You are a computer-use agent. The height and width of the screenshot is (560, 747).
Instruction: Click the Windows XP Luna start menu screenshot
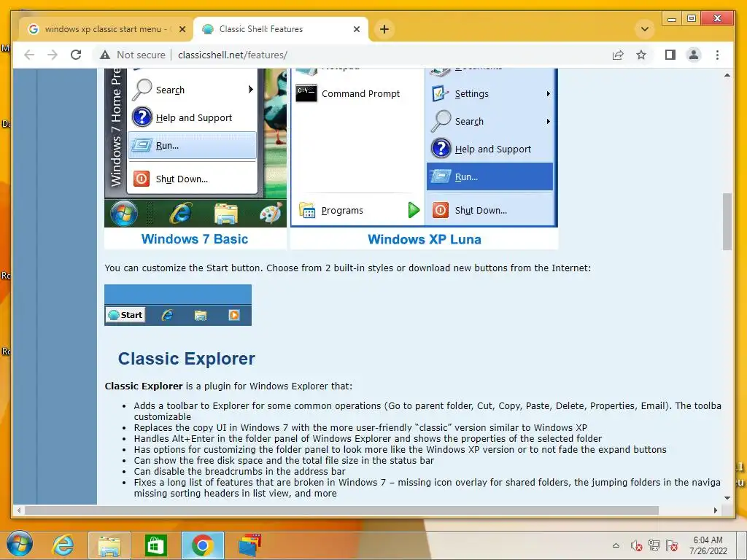[x=424, y=147]
